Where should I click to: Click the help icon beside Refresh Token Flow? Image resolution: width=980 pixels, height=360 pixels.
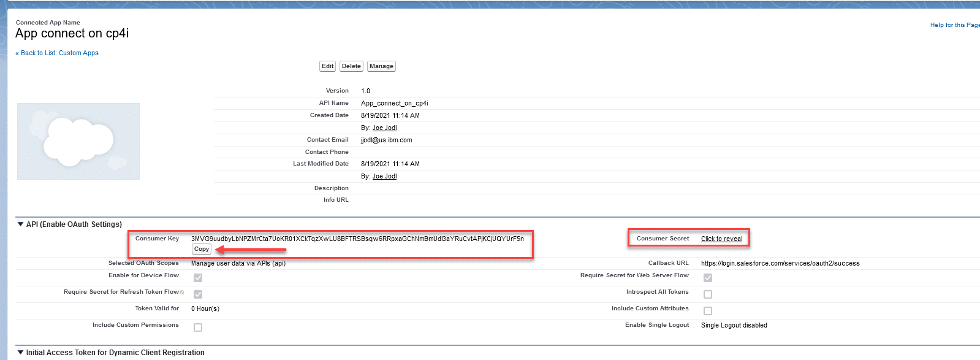click(x=182, y=293)
